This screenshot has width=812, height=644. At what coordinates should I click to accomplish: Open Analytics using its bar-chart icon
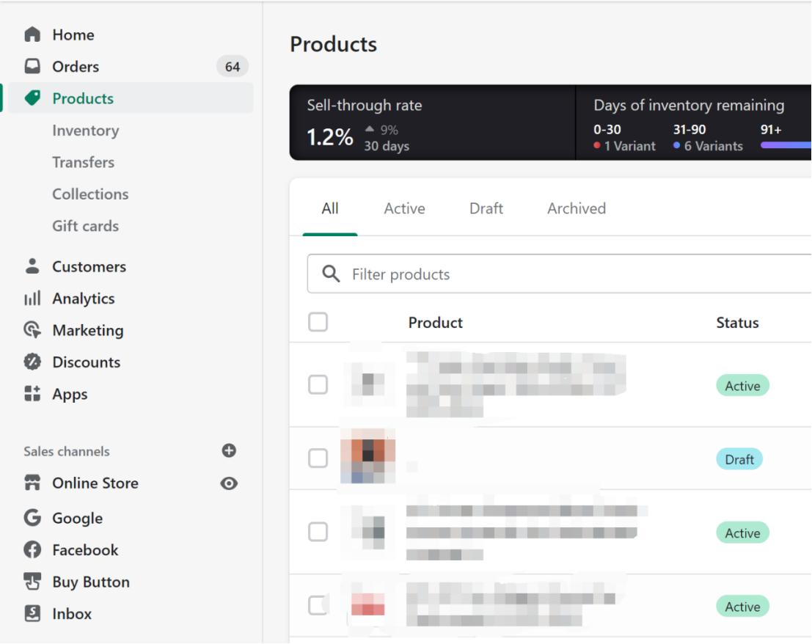(x=31, y=298)
